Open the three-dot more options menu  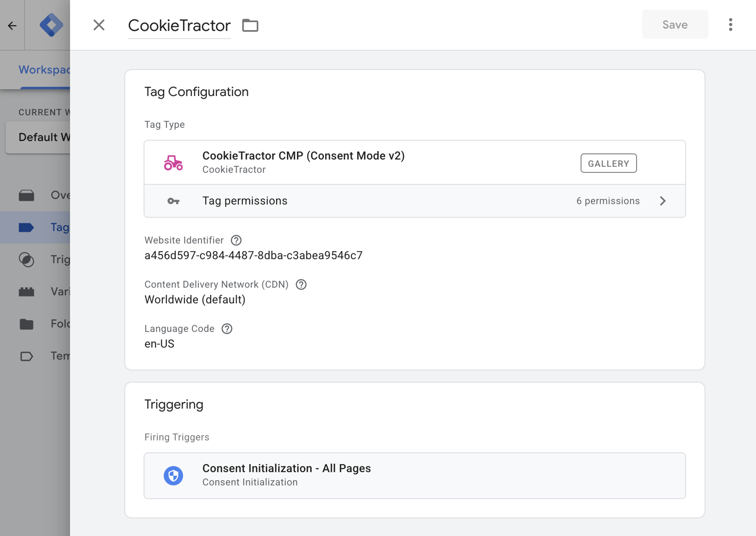pyautogui.click(x=730, y=25)
